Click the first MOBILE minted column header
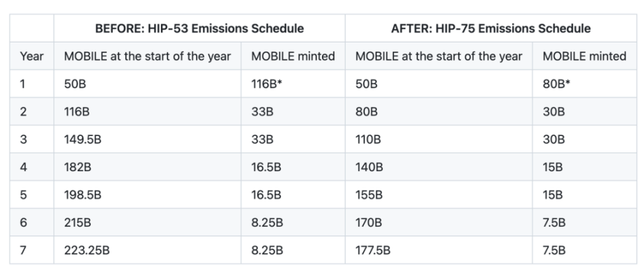This screenshot has height=272, width=644. 293,56
